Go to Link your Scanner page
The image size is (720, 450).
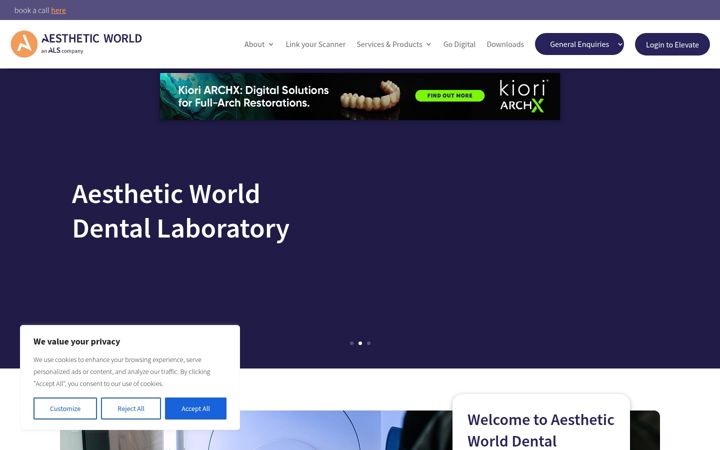point(315,45)
